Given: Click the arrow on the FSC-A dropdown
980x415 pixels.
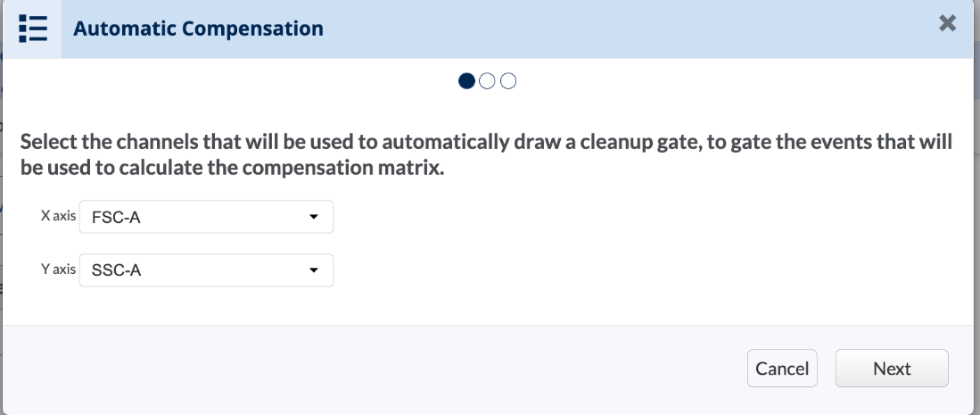Looking at the screenshot, I should (x=313, y=217).
